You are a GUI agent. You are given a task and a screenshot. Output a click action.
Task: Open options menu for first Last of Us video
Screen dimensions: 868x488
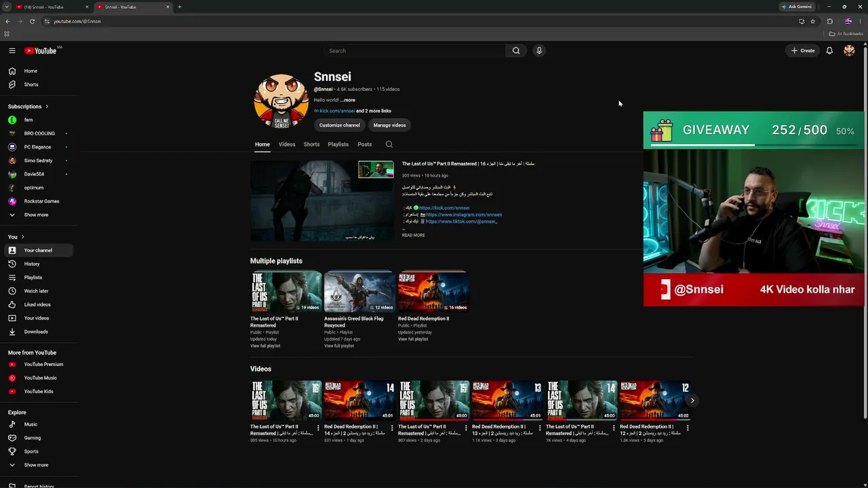(x=318, y=428)
